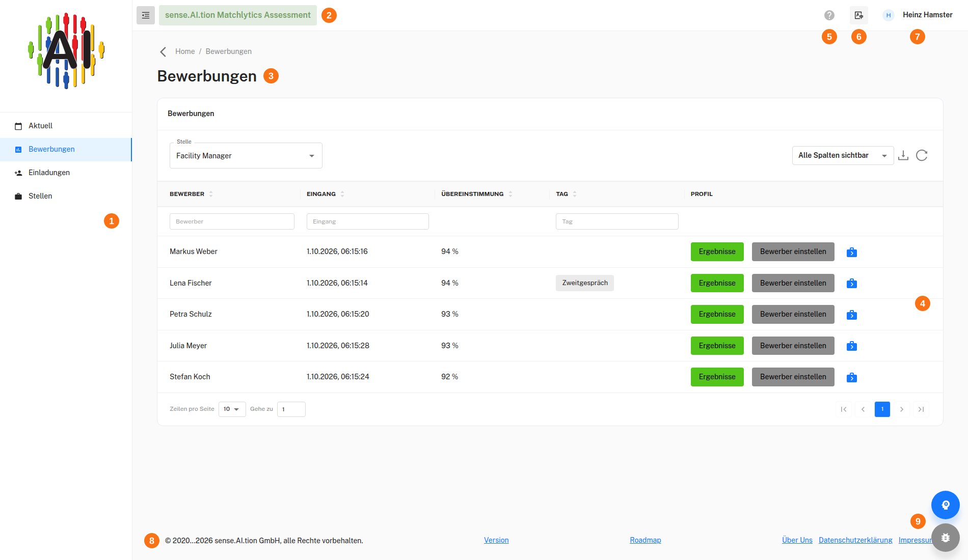Focus the Bewerber filter field
The image size is (968, 560).
[232, 221]
